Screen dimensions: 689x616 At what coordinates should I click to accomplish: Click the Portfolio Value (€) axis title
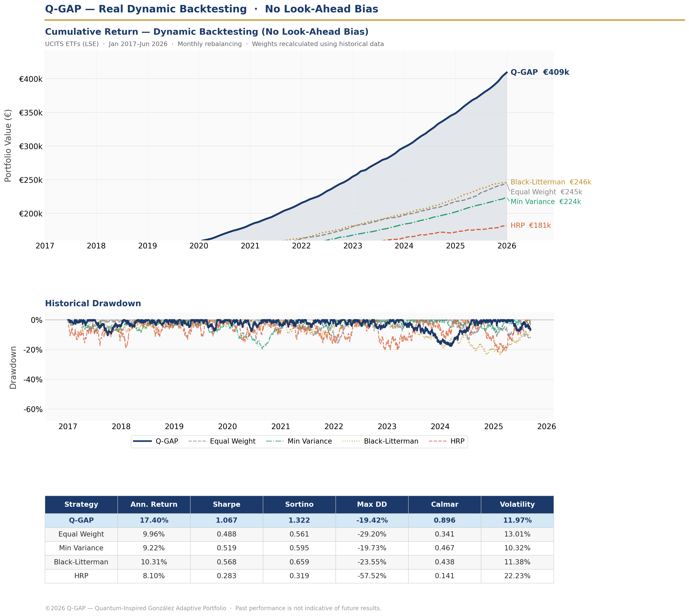(8, 146)
